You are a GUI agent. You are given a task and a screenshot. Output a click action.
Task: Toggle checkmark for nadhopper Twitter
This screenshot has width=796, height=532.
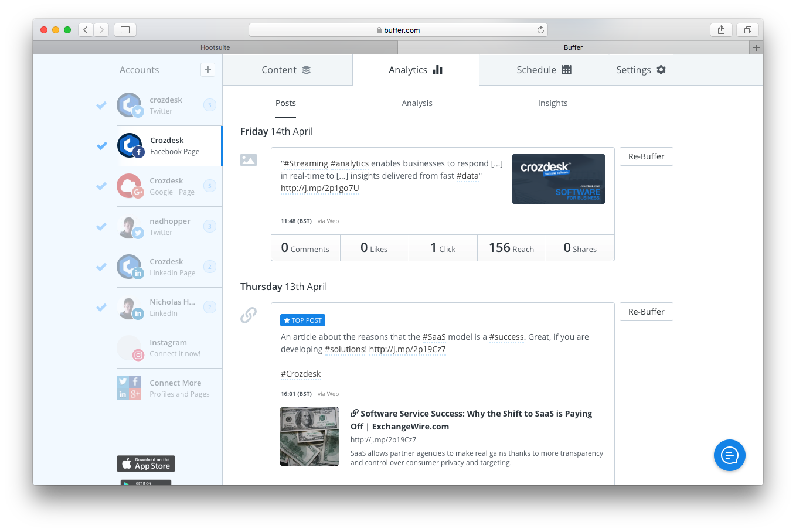101,227
